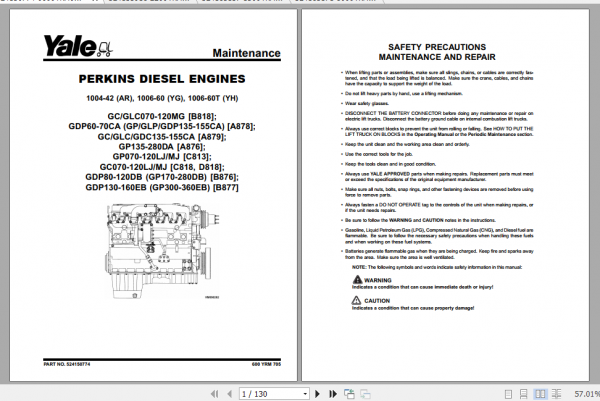Screen dimensions: 600x401
Task: Click the 'PERKINS DIESEL ENGINES' title
Action: (x=162, y=79)
